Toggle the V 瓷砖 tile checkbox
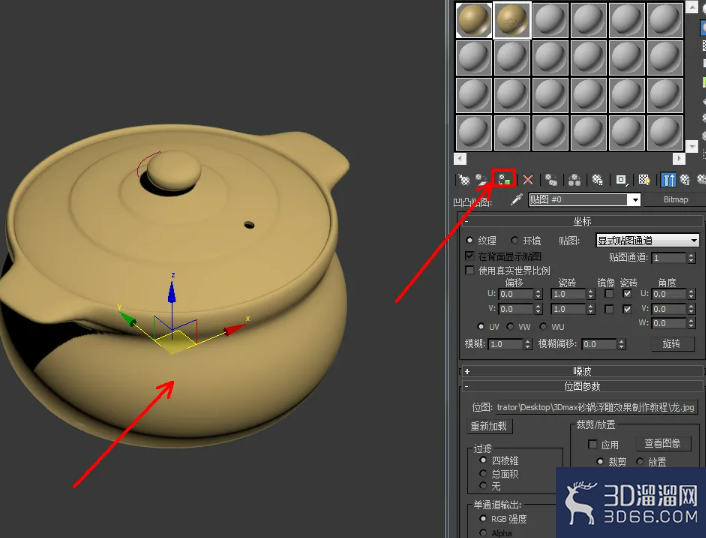Image resolution: width=706 pixels, height=538 pixels. [x=627, y=309]
